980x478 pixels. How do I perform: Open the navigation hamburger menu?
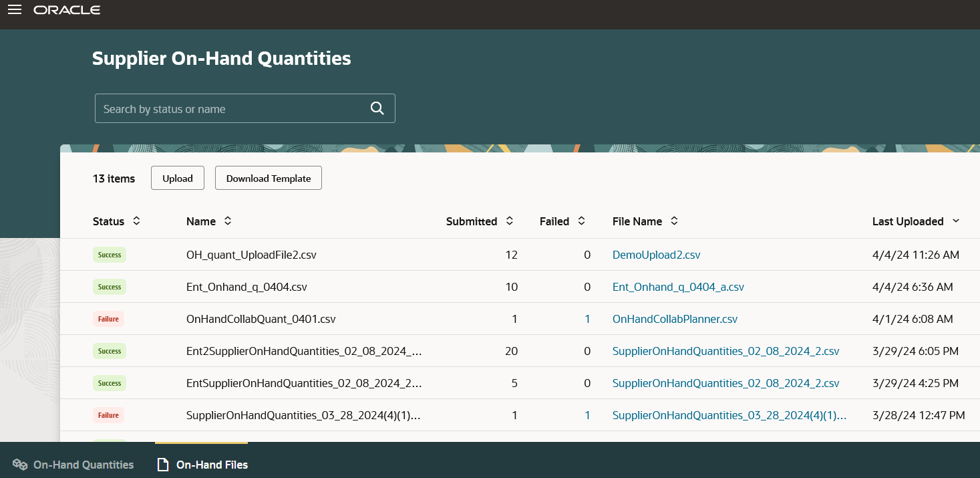[14, 9]
